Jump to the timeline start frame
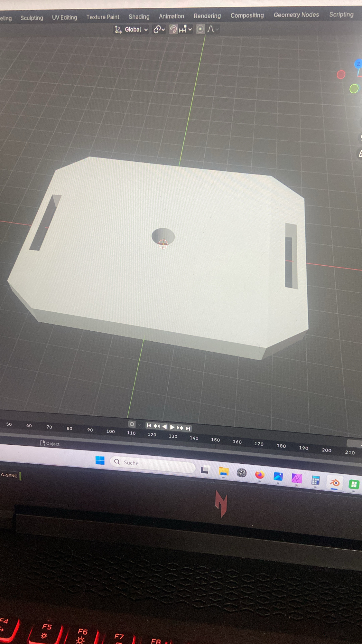This screenshot has width=362, height=644. (149, 426)
